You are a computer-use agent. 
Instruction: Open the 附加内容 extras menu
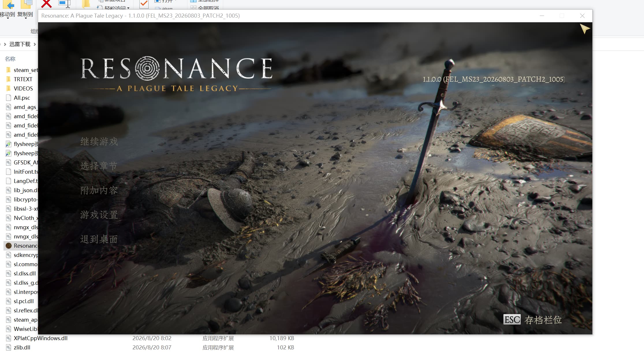(99, 190)
